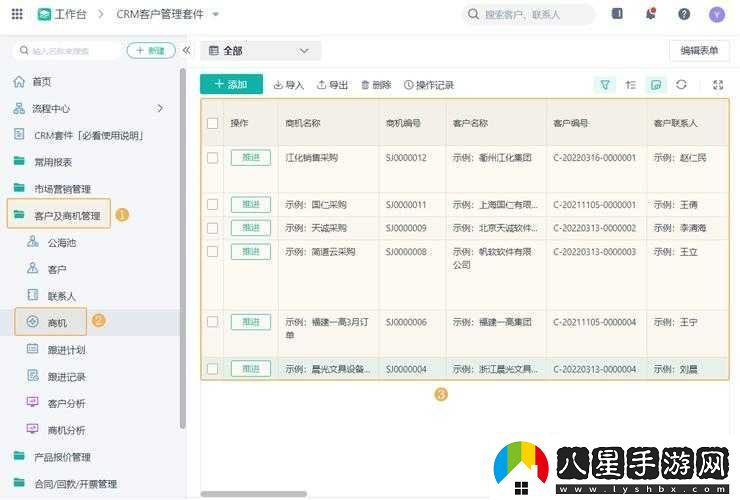740x500 pixels.
Task: Click the 导入 import button
Action: pos(288,85)
